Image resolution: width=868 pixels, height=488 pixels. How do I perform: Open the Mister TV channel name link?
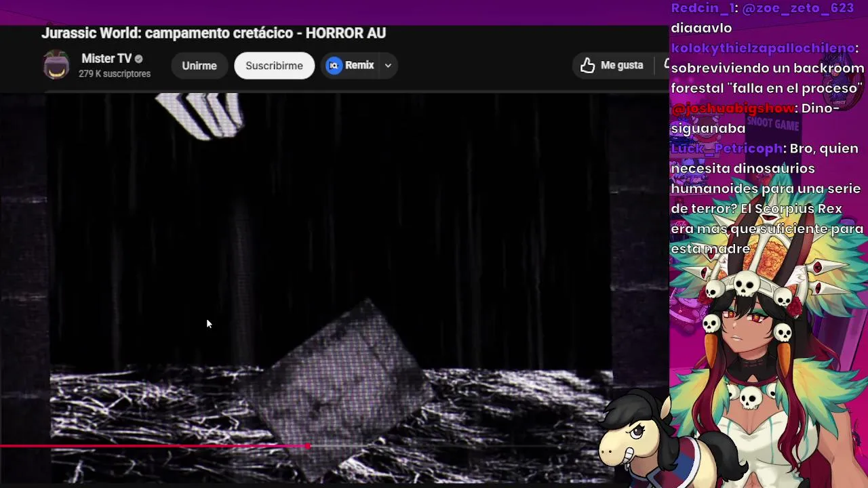tap(106, 59)
